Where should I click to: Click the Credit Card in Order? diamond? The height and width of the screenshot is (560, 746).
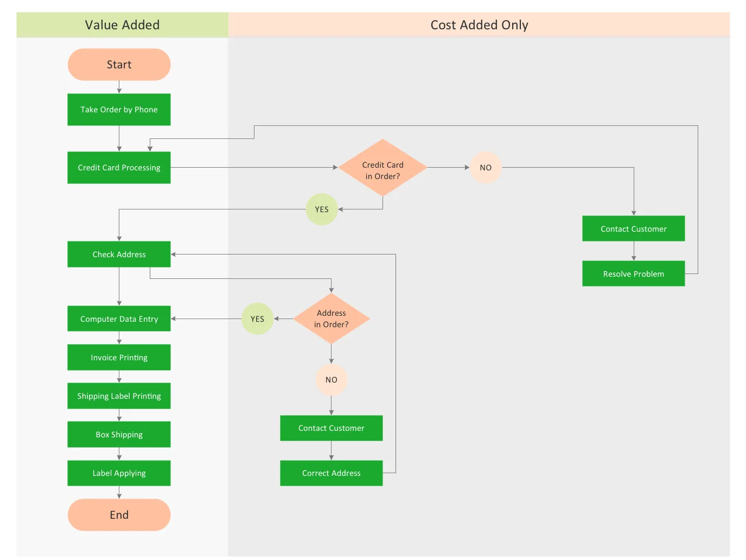tap(382, 168)
